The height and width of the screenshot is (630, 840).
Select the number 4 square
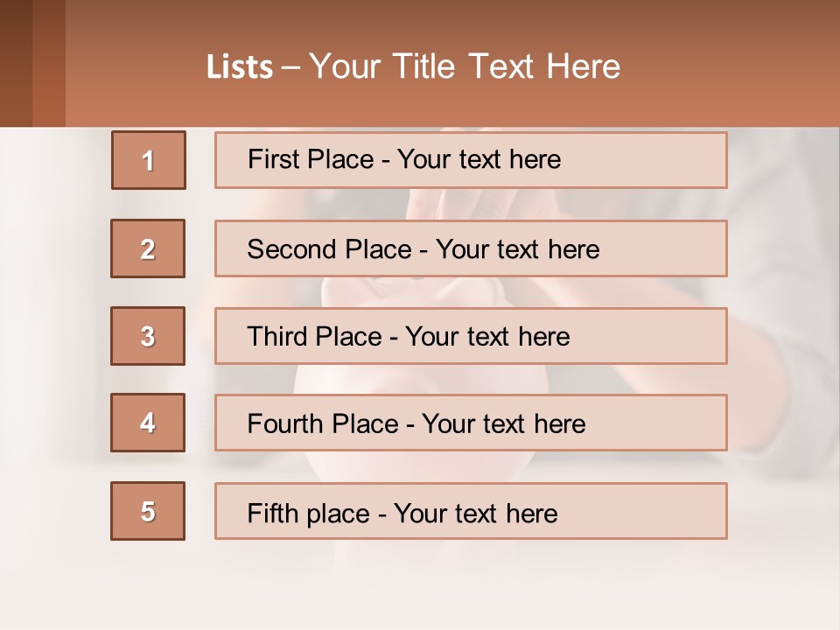(x=148, y=423)
